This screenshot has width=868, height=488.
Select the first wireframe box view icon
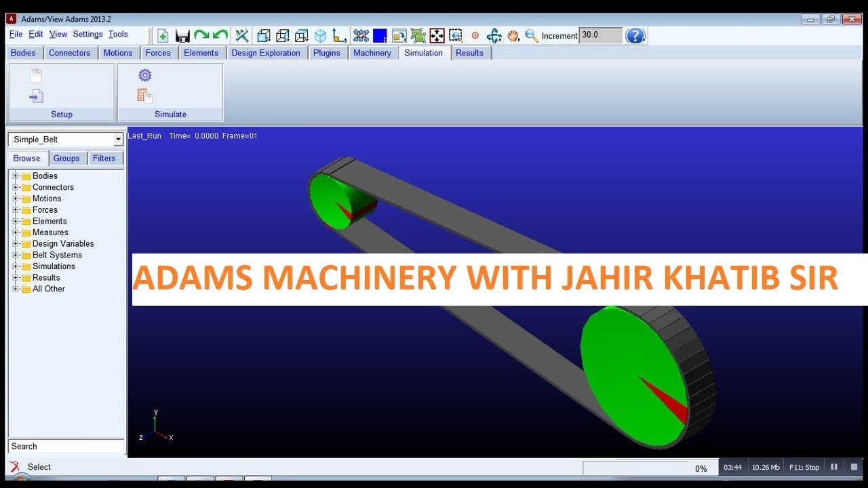264,36
